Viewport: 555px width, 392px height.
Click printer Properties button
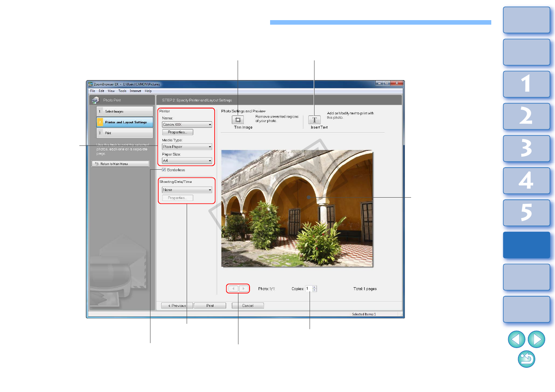[178, 132]
